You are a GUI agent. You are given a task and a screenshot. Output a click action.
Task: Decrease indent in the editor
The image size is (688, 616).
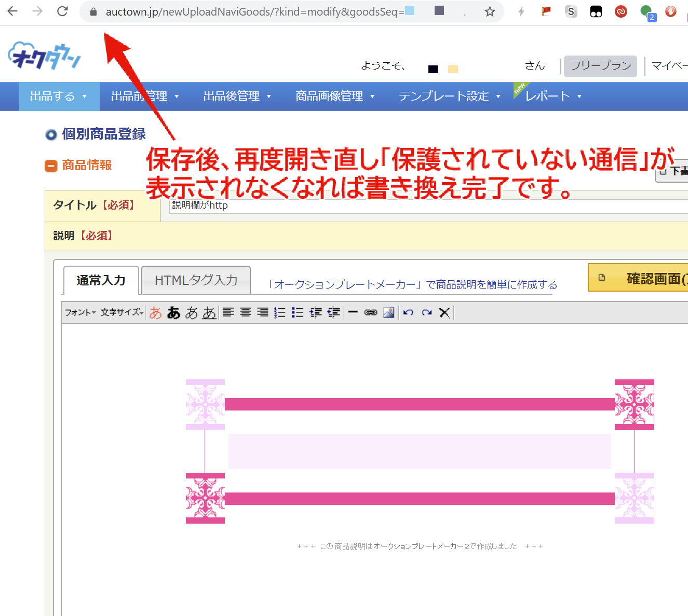click(333, 312)
